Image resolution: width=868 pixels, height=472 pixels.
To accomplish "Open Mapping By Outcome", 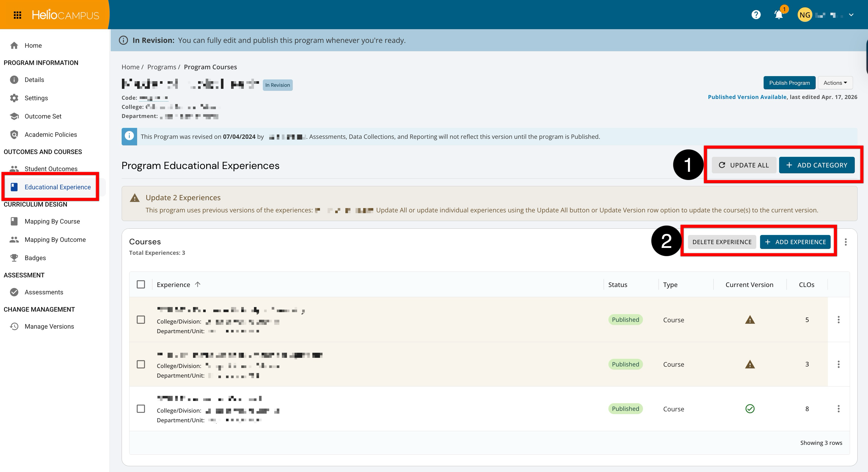I will tap(55, 240).
